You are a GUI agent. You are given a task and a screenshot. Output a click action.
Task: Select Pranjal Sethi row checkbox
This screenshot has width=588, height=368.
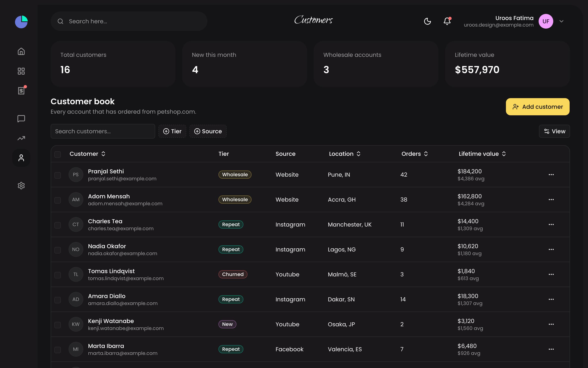tap(58, 175)
